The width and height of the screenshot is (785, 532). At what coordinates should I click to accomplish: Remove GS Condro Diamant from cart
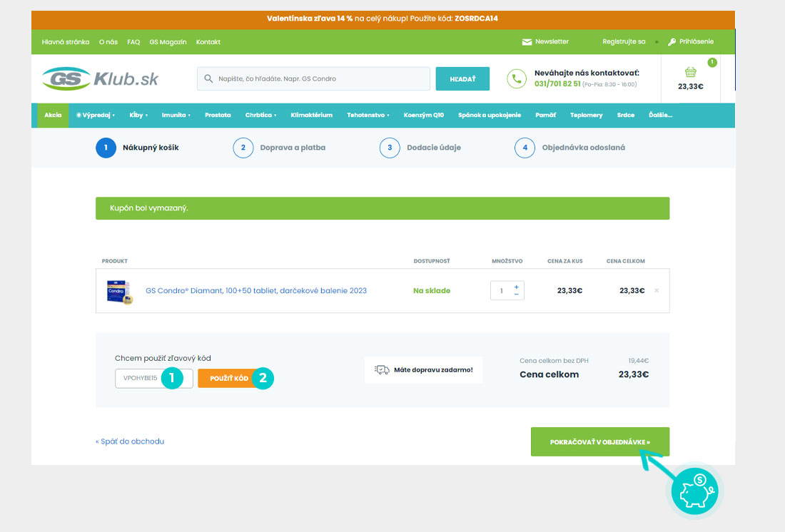(657, 290)
